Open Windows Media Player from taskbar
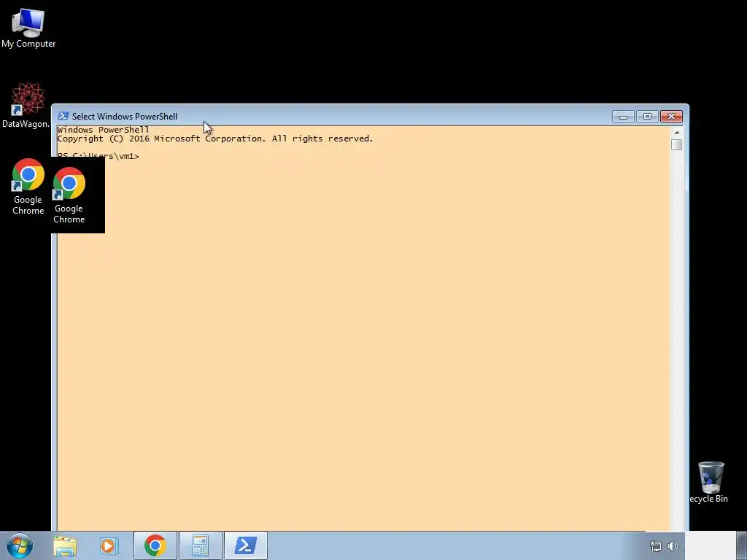The image size is (747, 560). tap(109, 545)
